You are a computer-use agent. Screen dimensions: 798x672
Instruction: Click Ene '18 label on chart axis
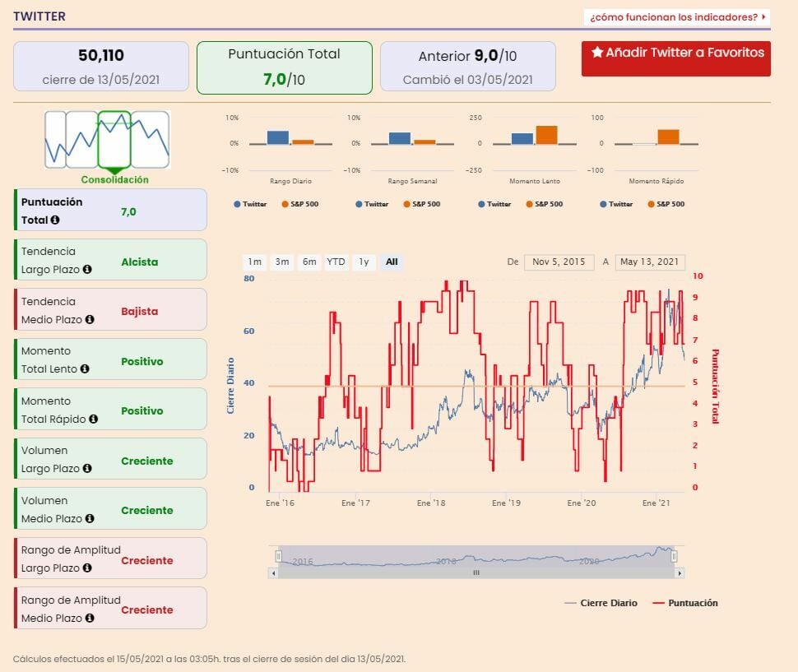(x=431, y=503)
